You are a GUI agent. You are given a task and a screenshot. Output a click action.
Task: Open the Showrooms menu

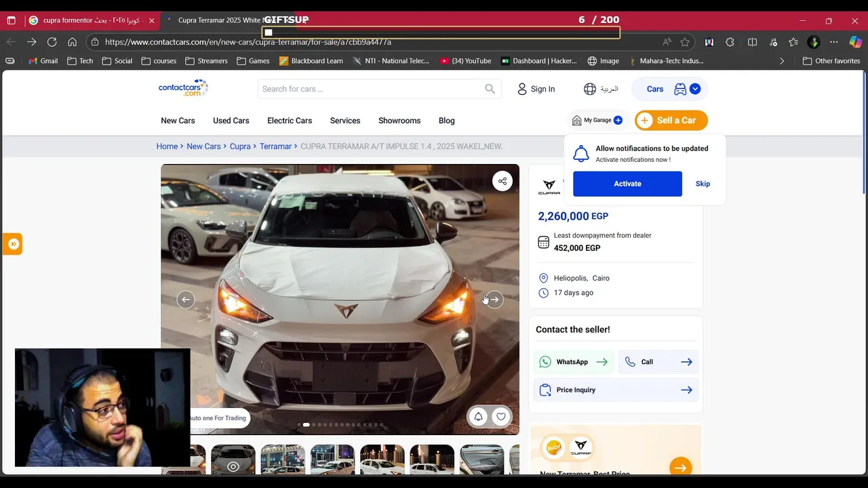(x=399, y=121)
